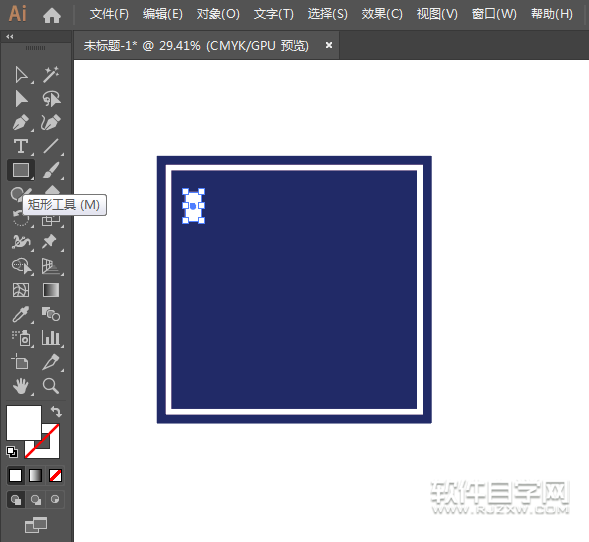Viewport: 589px width, 542px height.
Task: Pick the Type tool
Action: (x=21, y=146)
